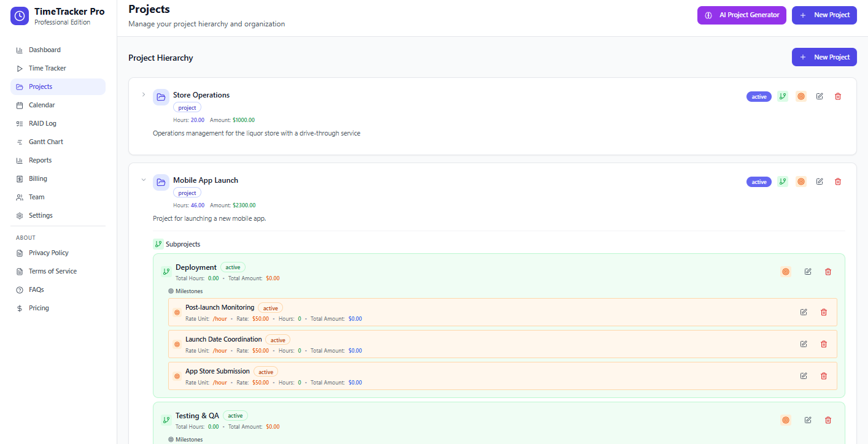
Task: Launch the AI Project Generator
Action: (742, 15)
